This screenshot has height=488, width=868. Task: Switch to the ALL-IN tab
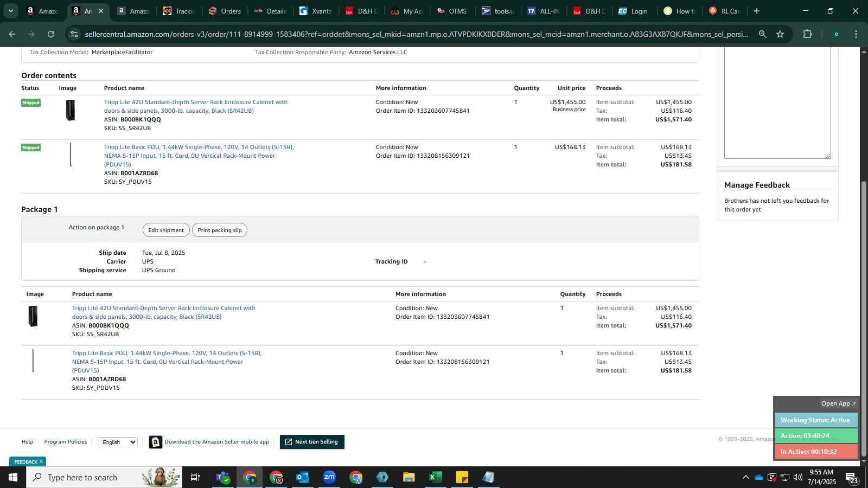[544, 11]
